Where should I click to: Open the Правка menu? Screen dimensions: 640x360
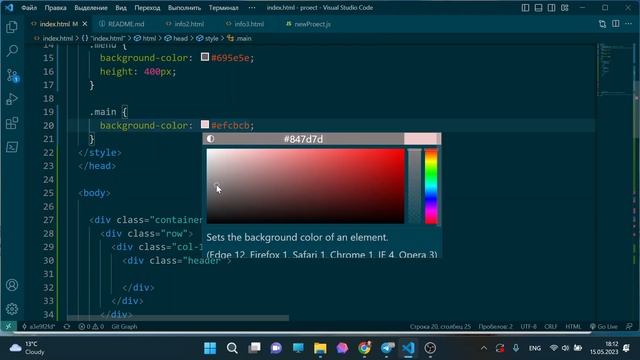[56, 8]
